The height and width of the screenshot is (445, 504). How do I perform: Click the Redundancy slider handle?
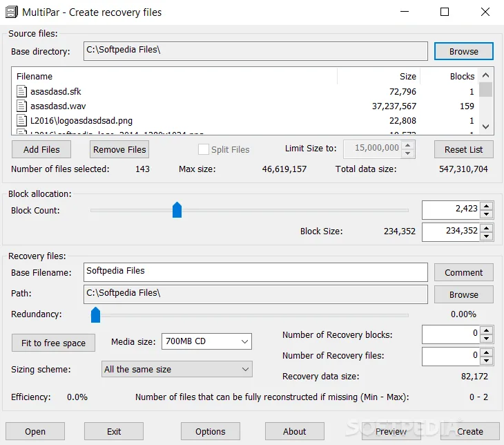tap(95, 315)
